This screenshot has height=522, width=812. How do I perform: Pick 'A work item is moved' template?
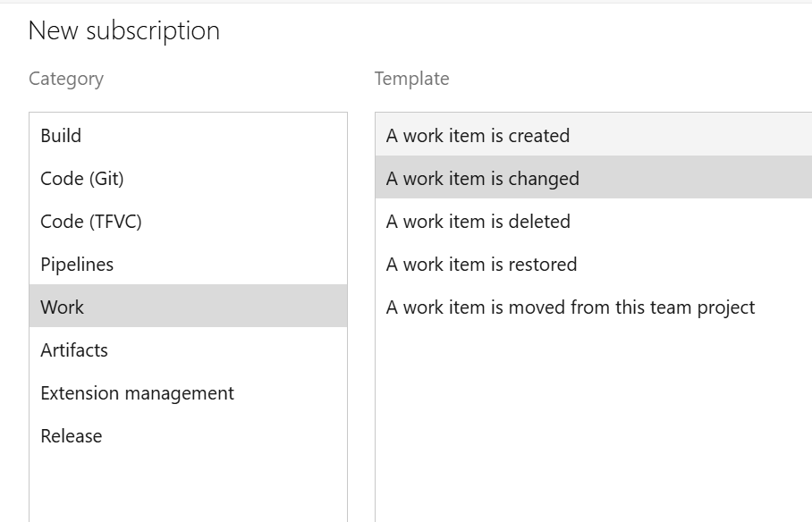tap(571, 307)
